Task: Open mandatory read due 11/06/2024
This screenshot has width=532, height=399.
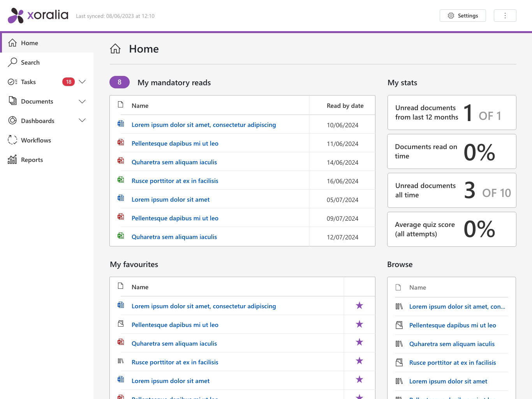Action: point(175,144)
